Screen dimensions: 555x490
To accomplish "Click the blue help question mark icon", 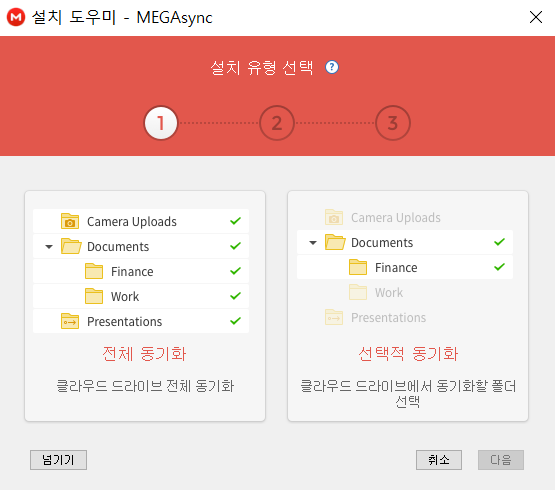I will coord(332,67).
